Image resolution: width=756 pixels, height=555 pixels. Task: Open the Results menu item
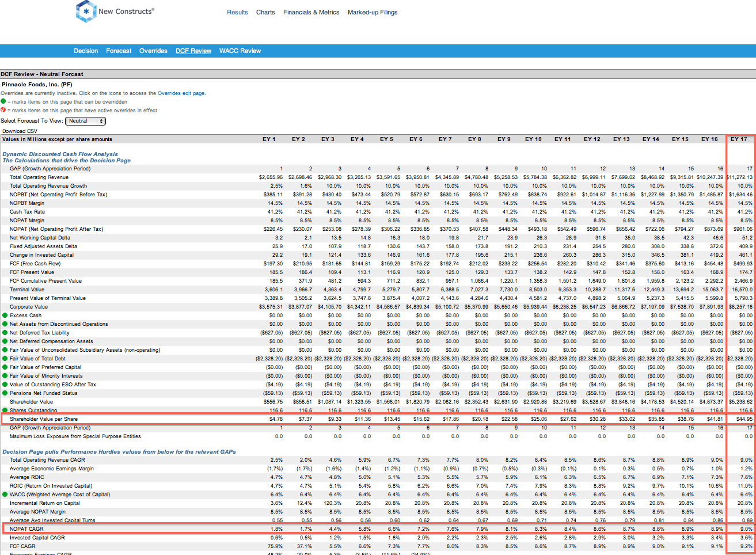tap(237, 12)
